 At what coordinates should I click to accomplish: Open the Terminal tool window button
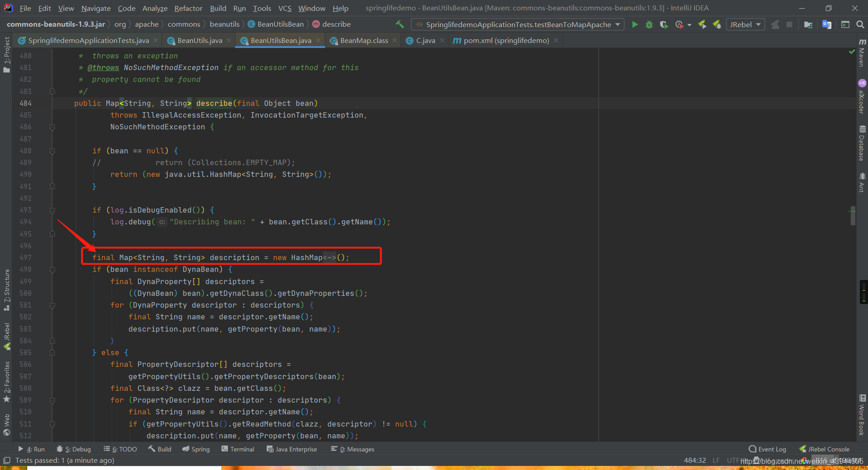238,449
